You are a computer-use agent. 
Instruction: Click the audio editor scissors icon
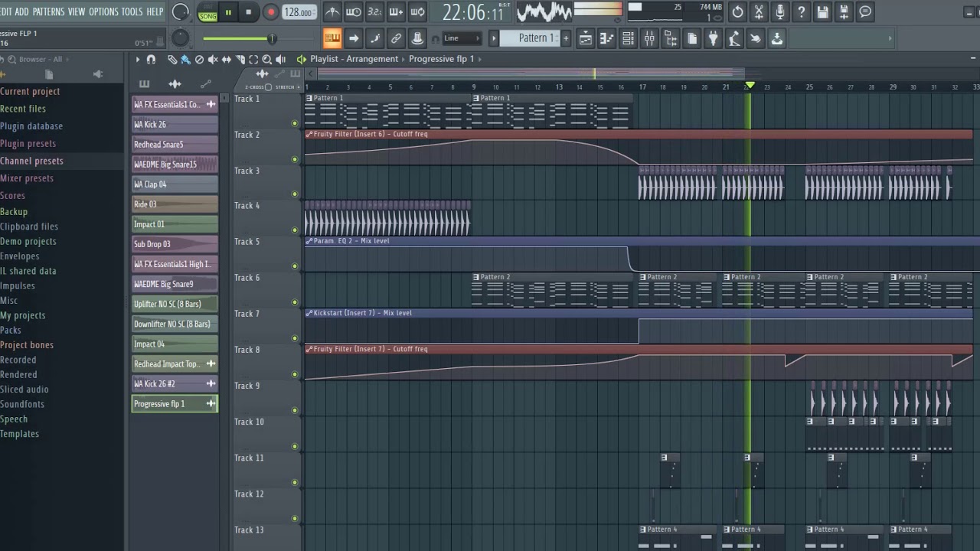759,12
